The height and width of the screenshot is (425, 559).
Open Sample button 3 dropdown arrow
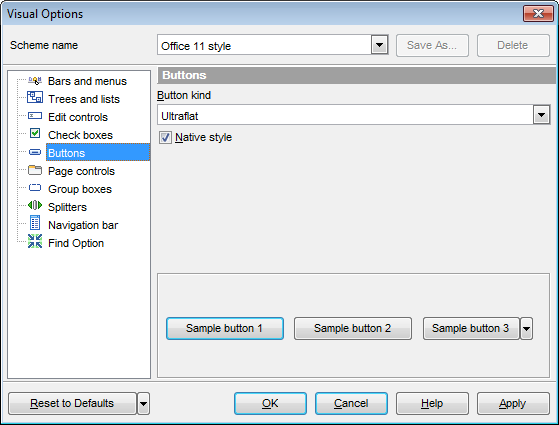pos(527,328)
